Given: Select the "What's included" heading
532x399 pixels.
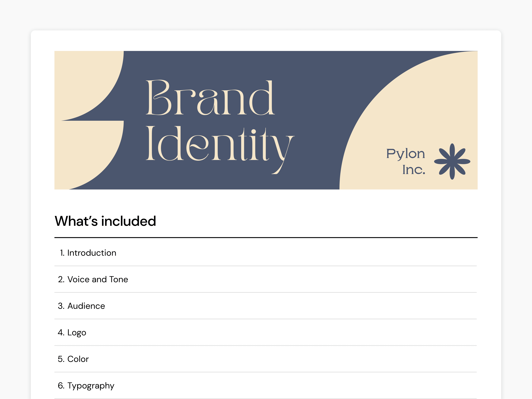Looking at the screenshot, I should tap(105, 221).
